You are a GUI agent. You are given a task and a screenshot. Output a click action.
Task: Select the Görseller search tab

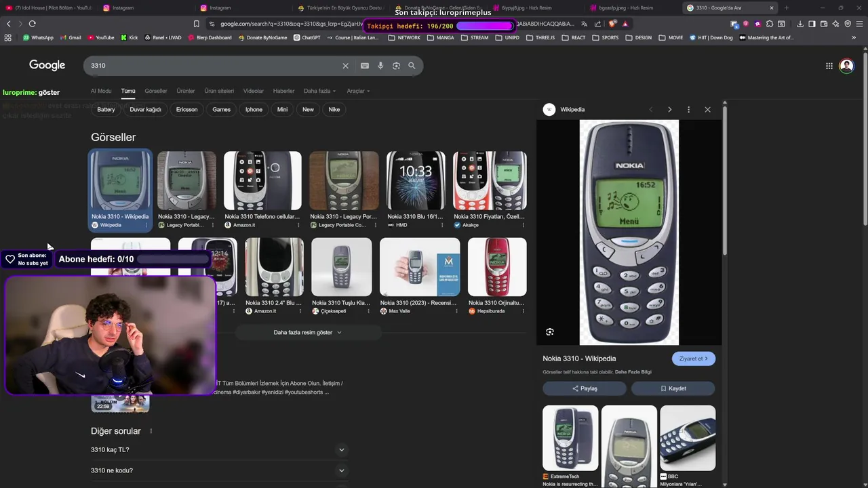(156, 91)
